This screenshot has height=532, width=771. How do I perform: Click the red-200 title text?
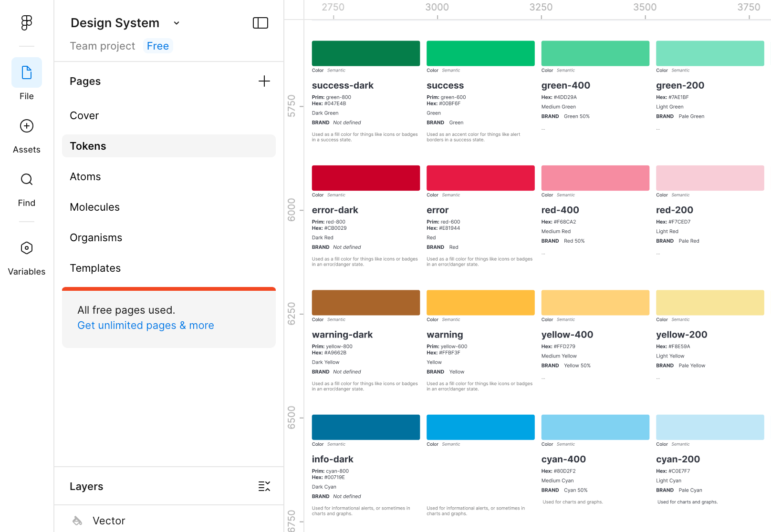tap(675, 210)
